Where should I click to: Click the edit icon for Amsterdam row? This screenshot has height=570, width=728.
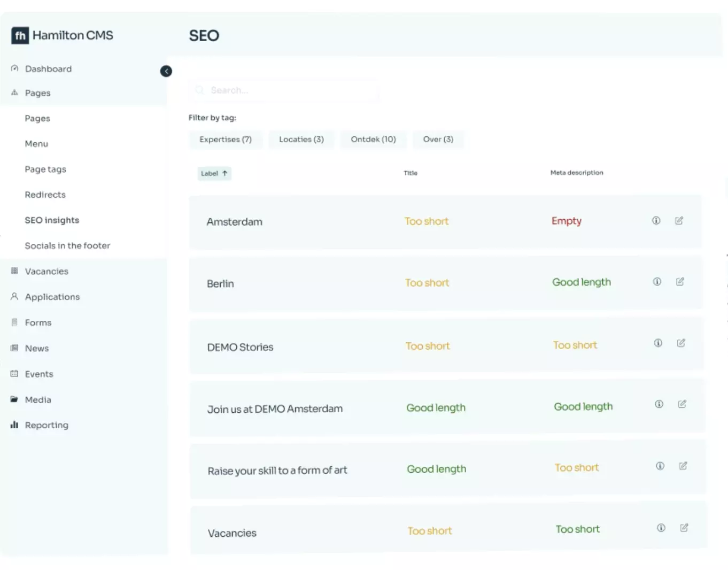click(x=679, y=221)
